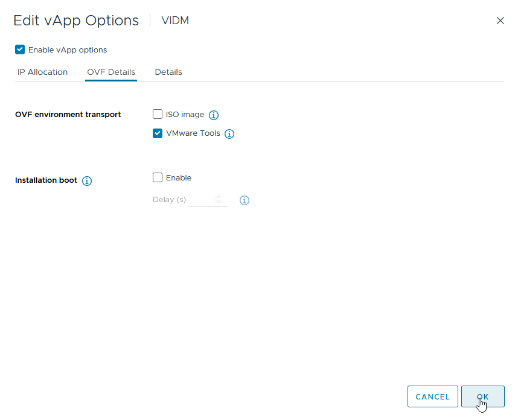Click the info icon beside VMware Tools
Screen dimensions: 518x420
click(x=229, y=134)
